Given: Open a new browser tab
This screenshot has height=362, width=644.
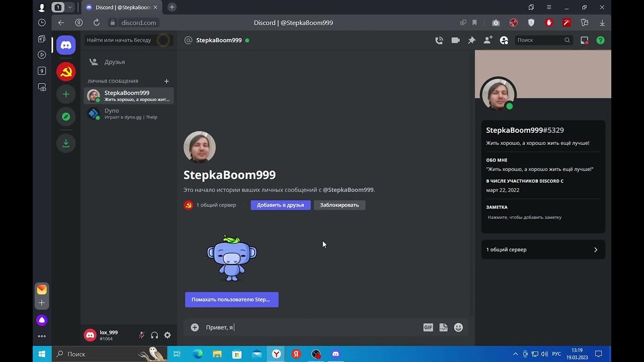Looking at the screenshot, I should click(172, 7).
